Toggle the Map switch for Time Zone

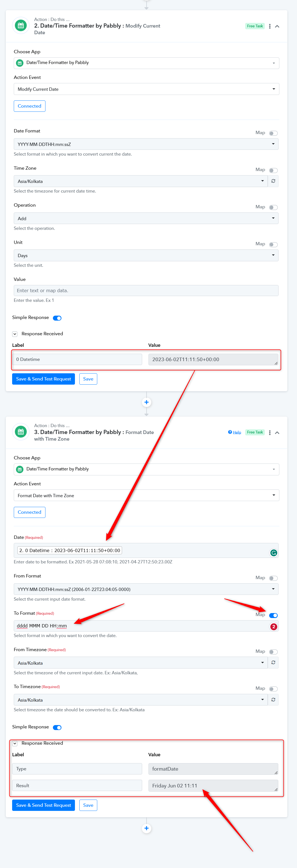[x=274, y=170]
